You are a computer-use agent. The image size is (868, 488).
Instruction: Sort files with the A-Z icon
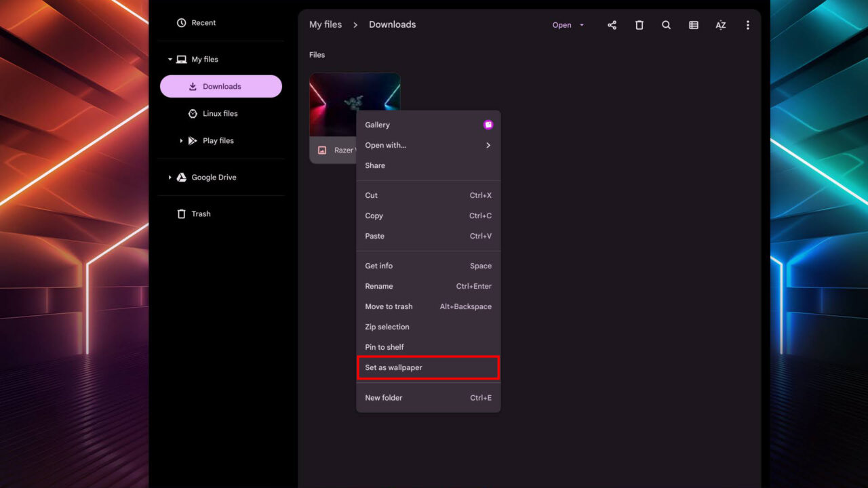pos(720,24)
